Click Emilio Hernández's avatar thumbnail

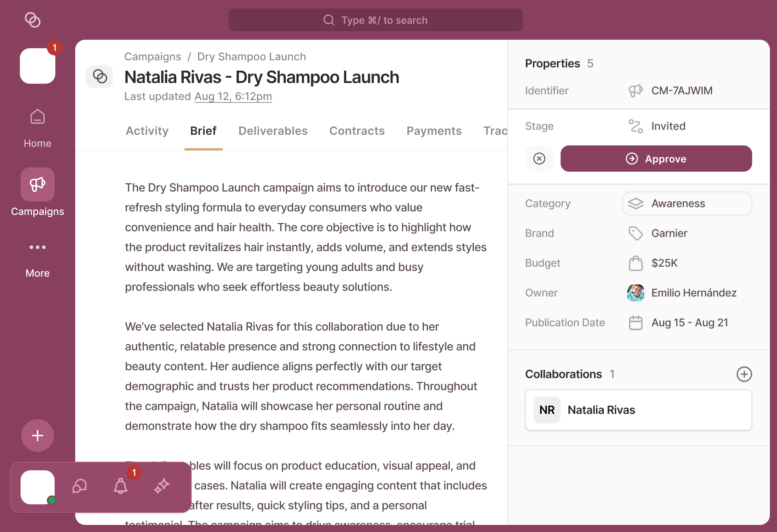635,293
